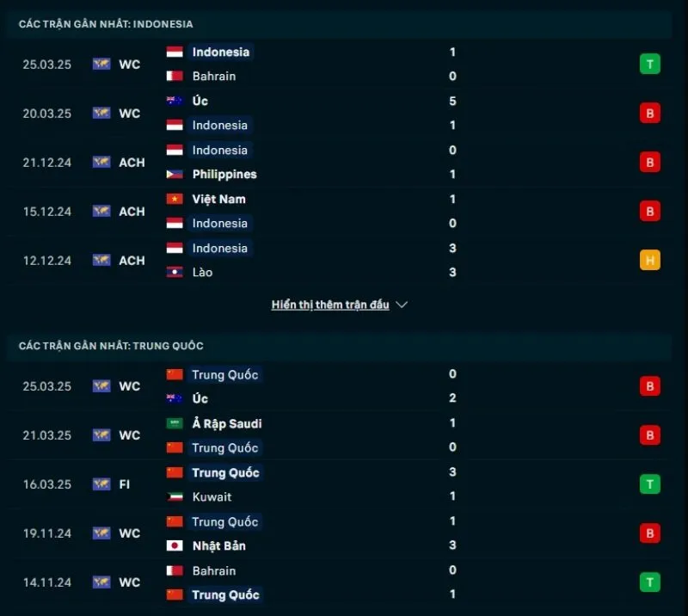Viewport: 688px width, 616px height.
Task: Click the WC competition icon next to Indonesia vs Bahrain
Action: 101,64
